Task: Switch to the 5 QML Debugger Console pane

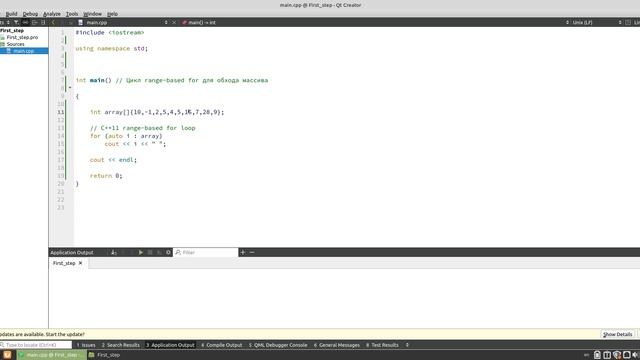Action: [x=278, y=345]
